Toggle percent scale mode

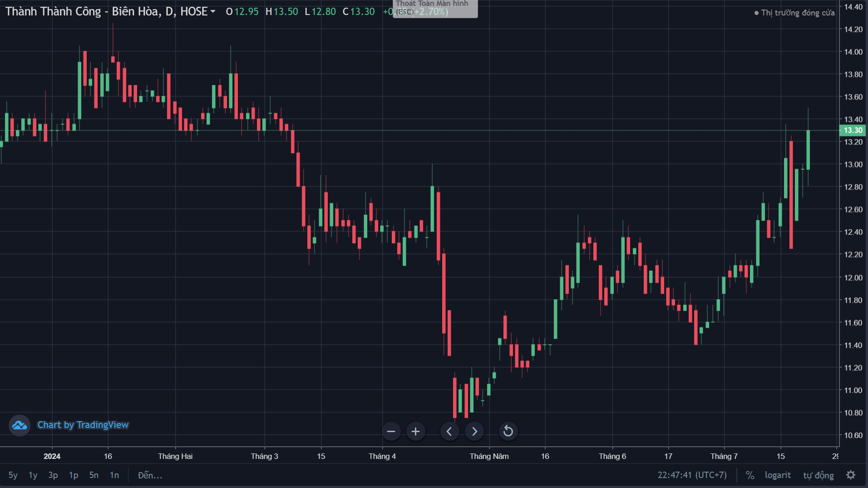click(x=750, y=475)
